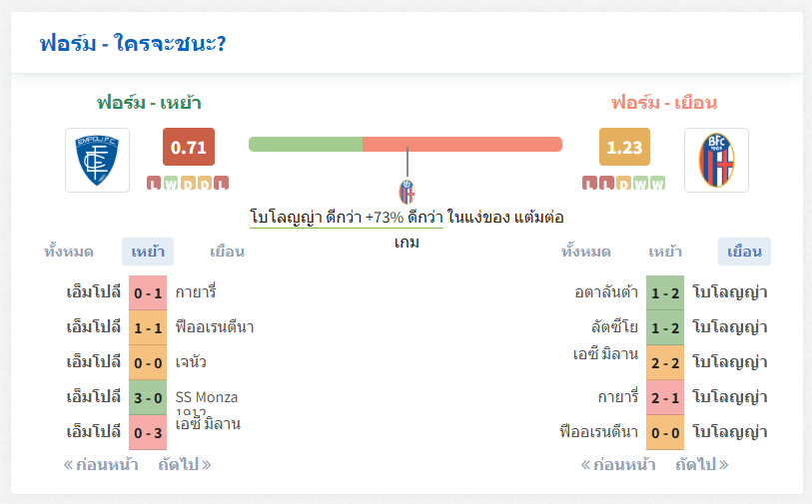Click Bologna 1.23 points-per-game badge
The width and height of the screenshot is (812, 504).
(624, 147)
